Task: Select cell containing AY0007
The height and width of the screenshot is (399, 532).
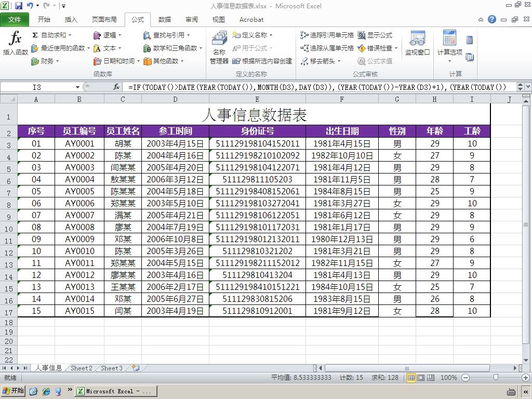Action: (79, 216)
